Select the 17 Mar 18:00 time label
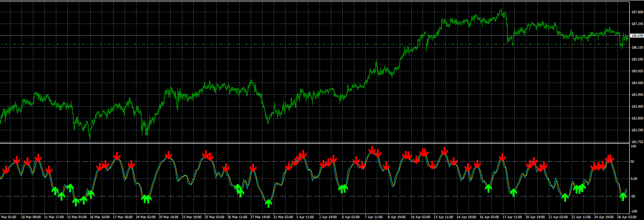Image resolution: width=644 pixels, height=220 pixels. click(x=123, y=217)
